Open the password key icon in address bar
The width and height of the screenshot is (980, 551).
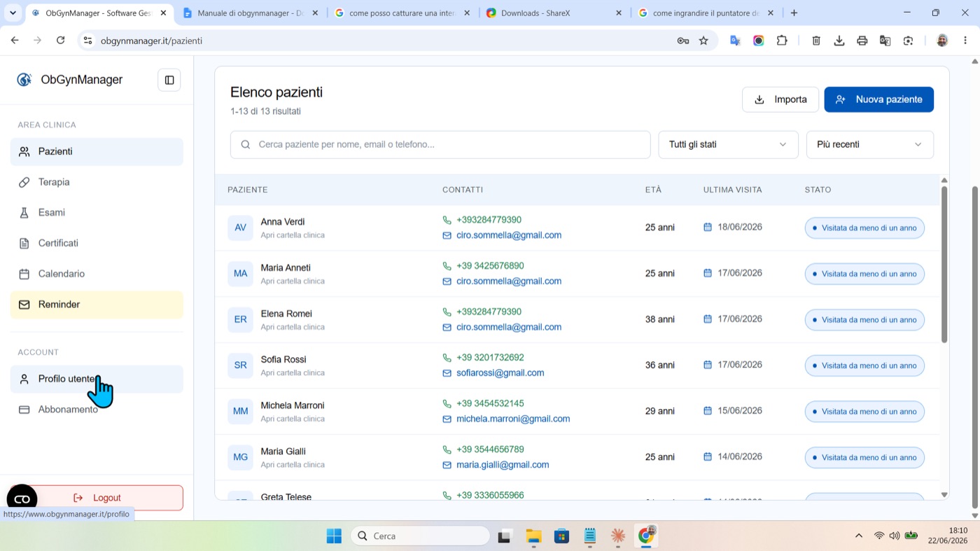coord(682,41)
